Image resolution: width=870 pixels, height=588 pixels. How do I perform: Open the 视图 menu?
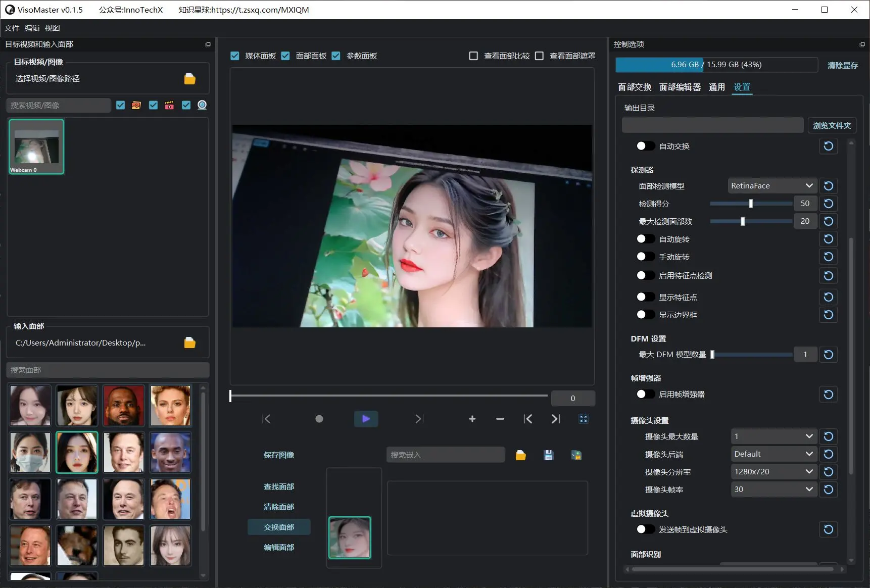[52, 28]
